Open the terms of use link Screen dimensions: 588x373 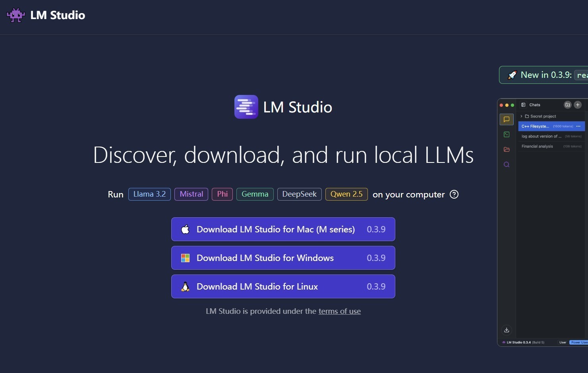[340, 311]
